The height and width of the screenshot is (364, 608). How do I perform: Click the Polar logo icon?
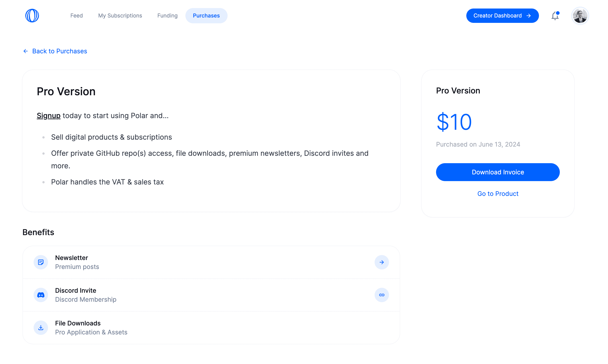(x=32, y=15)
